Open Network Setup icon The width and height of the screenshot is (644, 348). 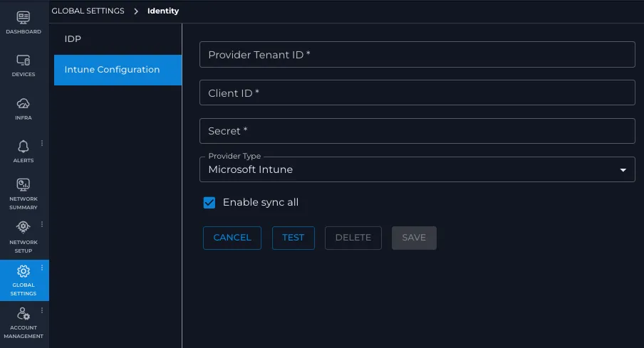(23, 227)
